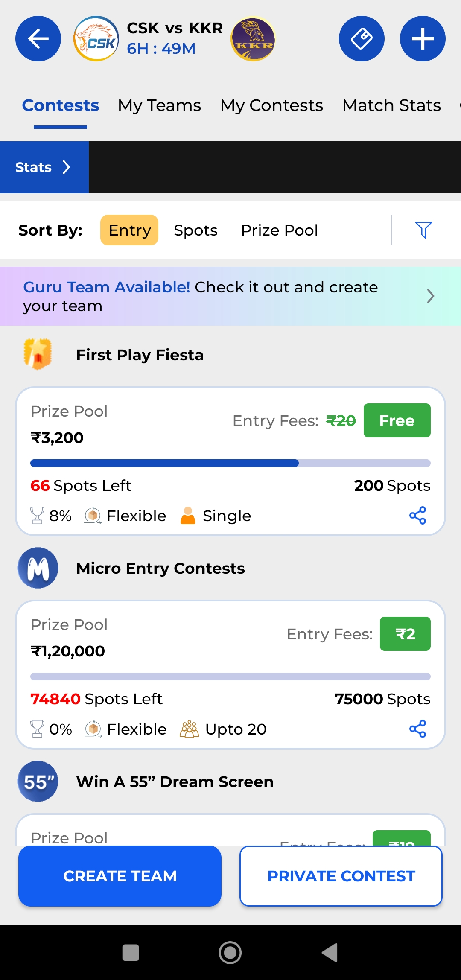Sort contests by Spots
Image resolution: width=461 pixels, height=980 pixels.
(x=195, y=230)
